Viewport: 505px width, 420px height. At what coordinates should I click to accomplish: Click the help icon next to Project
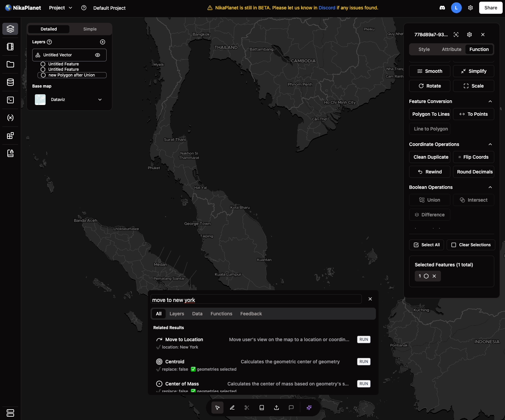tap(84, 8)
